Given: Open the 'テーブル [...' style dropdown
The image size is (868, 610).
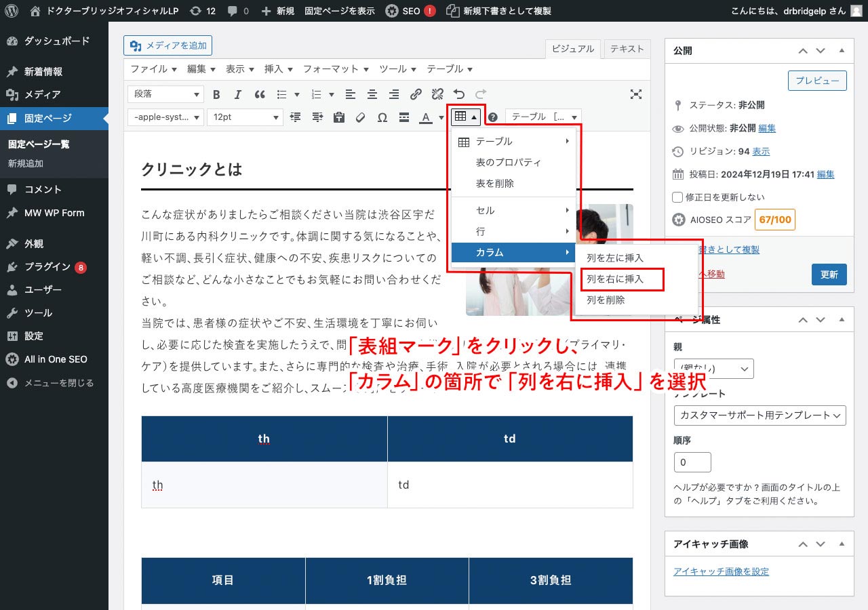Looking at the screenshot, I should (543, 117).
